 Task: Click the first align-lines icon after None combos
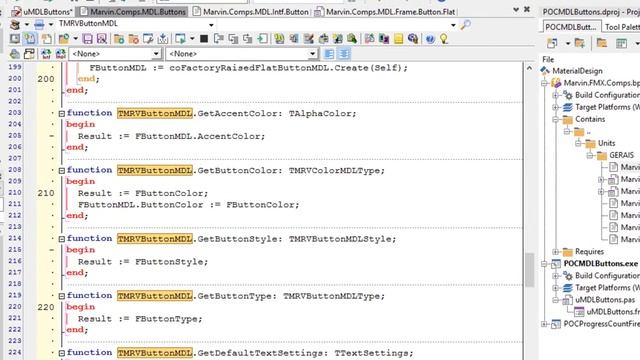329,54
